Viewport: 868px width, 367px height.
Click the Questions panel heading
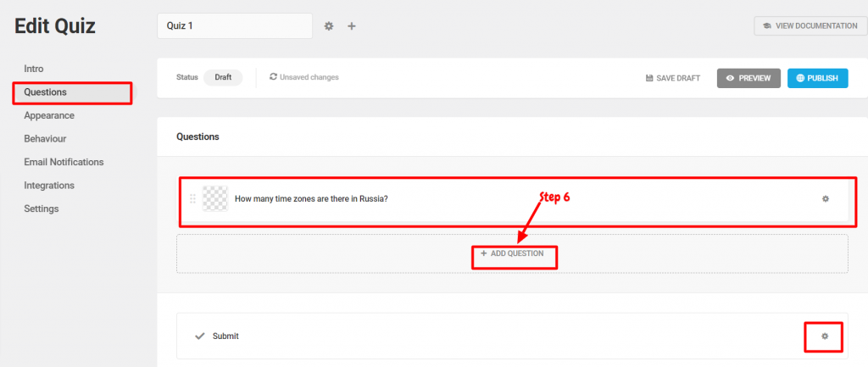(198, 136)
